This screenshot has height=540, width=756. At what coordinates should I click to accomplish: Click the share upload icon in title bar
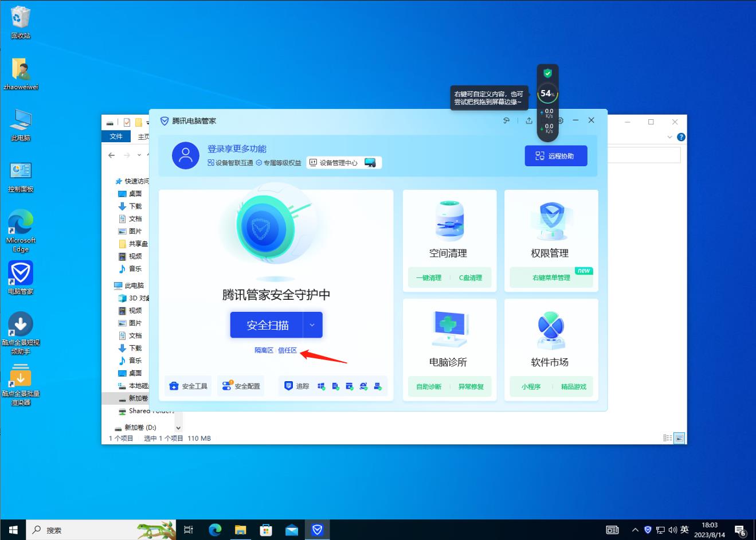pos(529,120)
